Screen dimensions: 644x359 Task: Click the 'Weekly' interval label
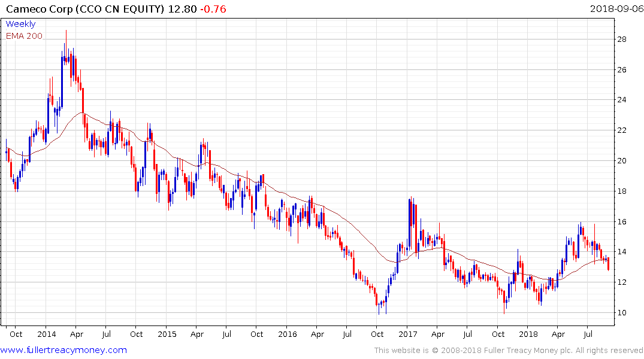click(20, 24)
